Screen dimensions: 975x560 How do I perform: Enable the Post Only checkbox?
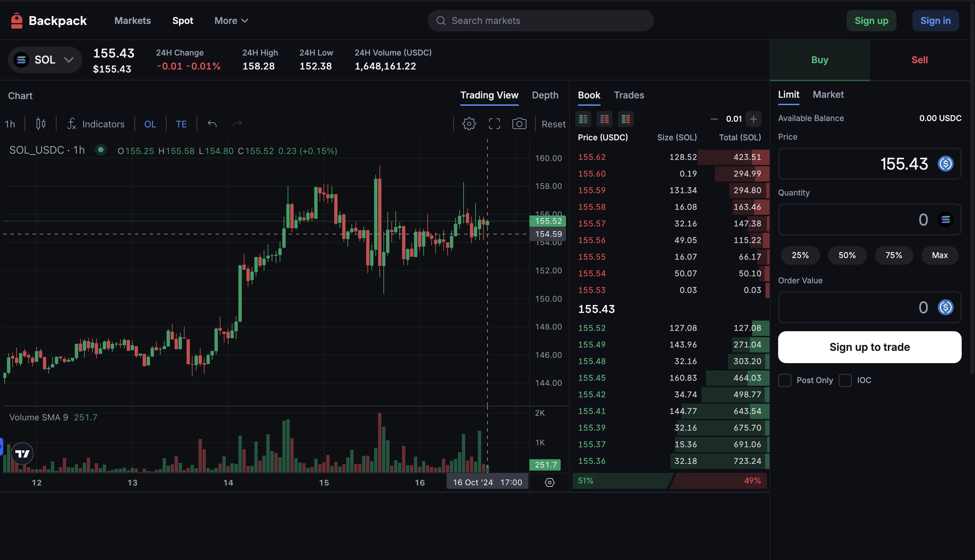click(784, 380)
